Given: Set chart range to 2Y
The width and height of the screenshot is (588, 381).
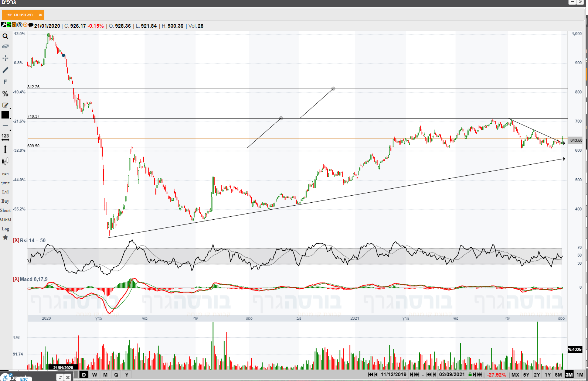Looking at the screenshot, I should click(537, 375).
